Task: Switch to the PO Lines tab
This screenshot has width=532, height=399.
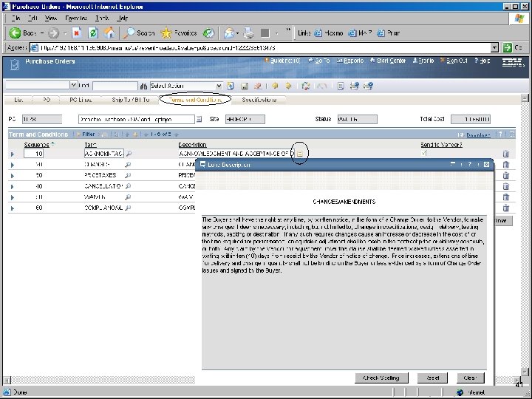Action: [x=81, y=100]
